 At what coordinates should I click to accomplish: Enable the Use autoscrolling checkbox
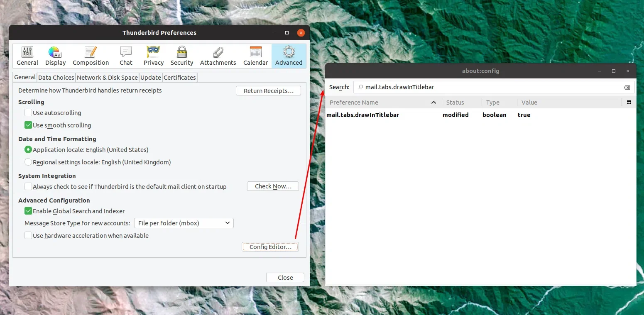point(28,112)
